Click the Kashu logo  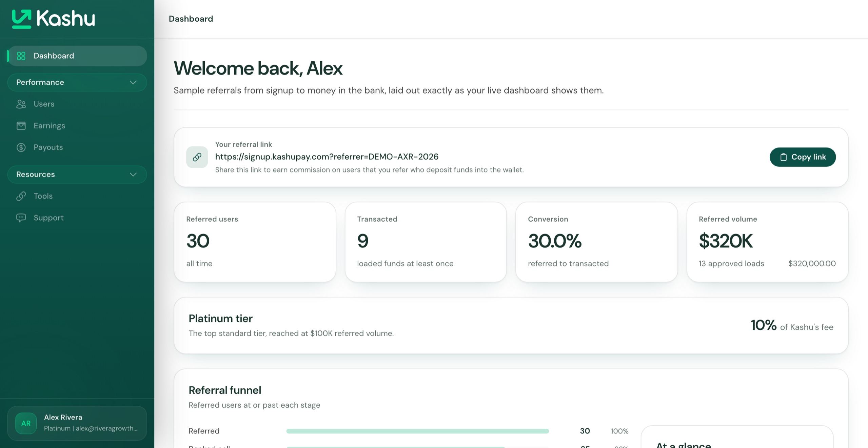(54, 19)
